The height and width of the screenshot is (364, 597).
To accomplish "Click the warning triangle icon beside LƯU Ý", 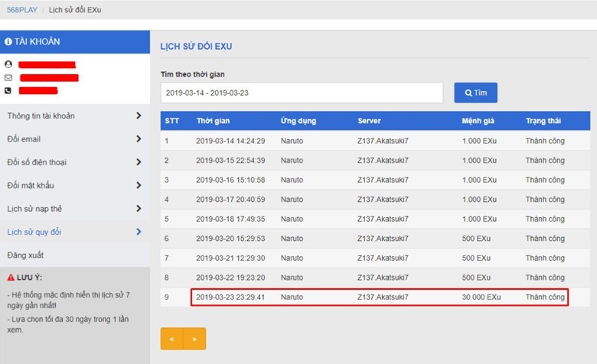I will point(11,278).
